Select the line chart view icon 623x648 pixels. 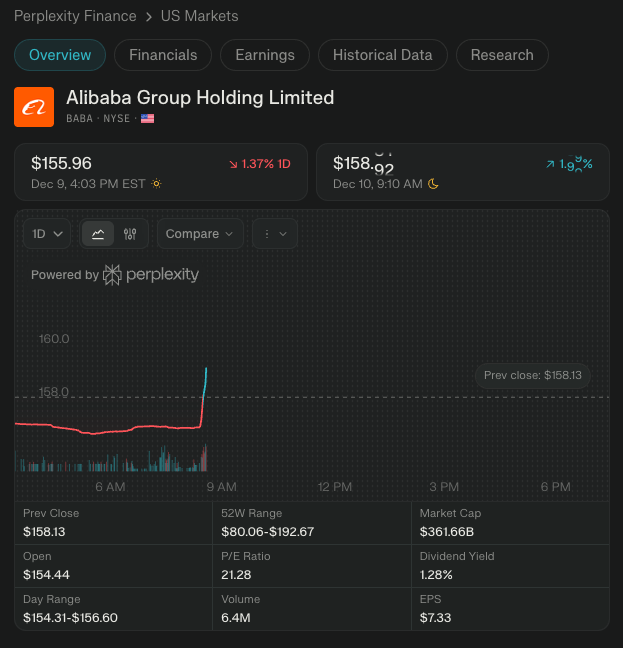tap(98, 233)
